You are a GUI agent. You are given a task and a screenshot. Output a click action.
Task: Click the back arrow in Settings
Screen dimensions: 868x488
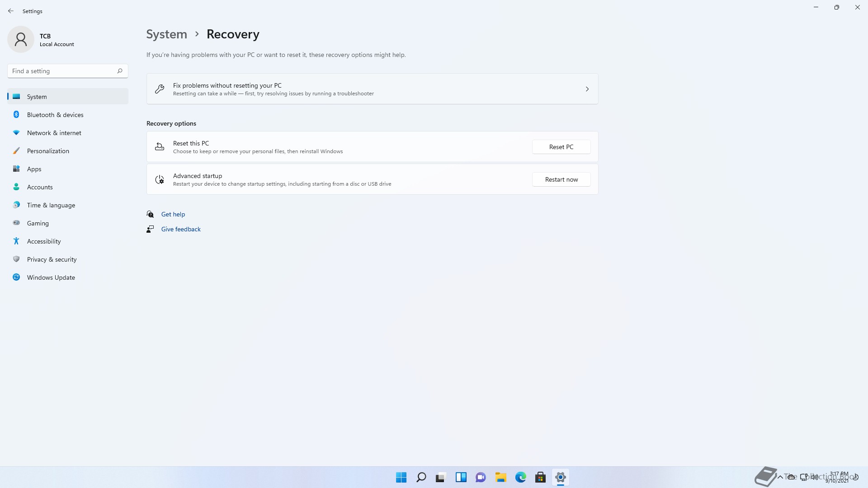tap(11, 11)
